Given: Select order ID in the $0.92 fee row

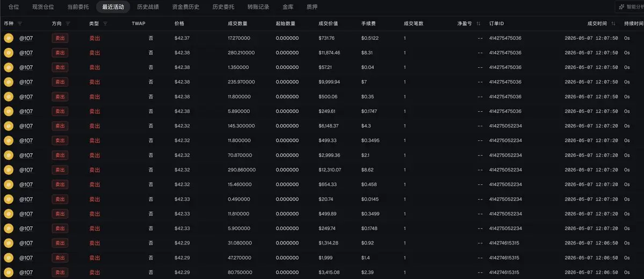Looking at the screenshot, I should click(x=504, y=243).
